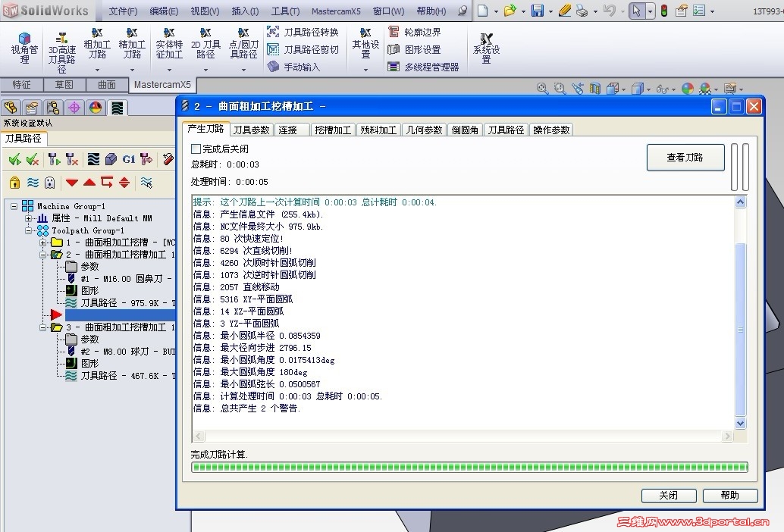Open the 插入(I) menu
This screenshot has height=532, width=784.
pos(245,11)
